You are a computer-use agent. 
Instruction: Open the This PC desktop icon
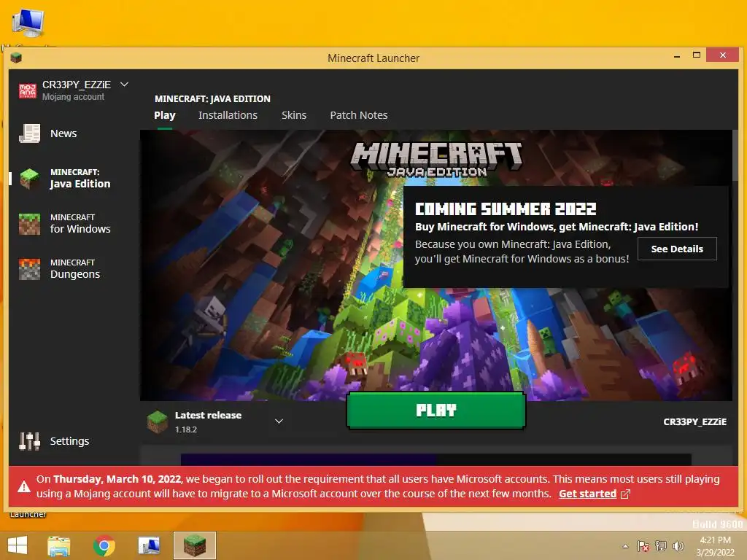coord(28,23)
